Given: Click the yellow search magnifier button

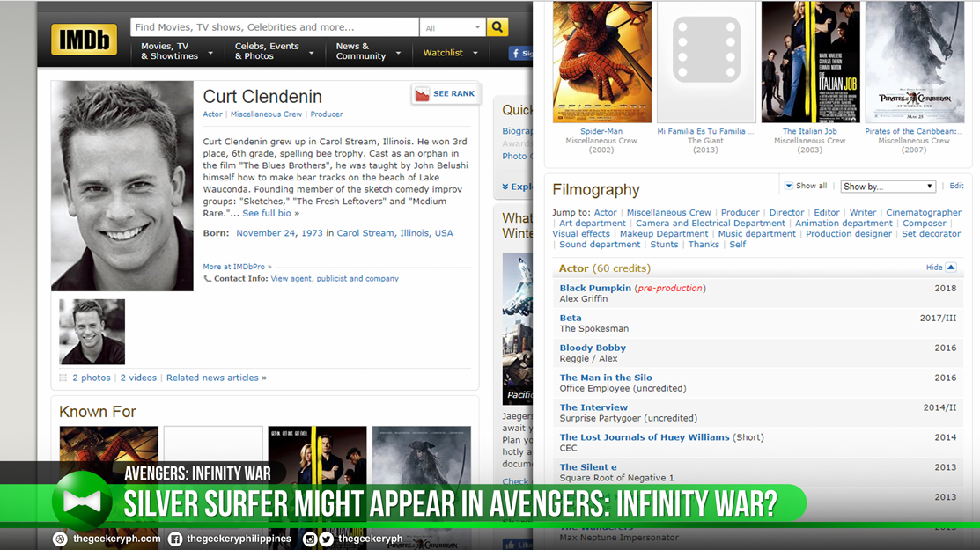Looking at the screenshot, I should click(x=497, y=27).
